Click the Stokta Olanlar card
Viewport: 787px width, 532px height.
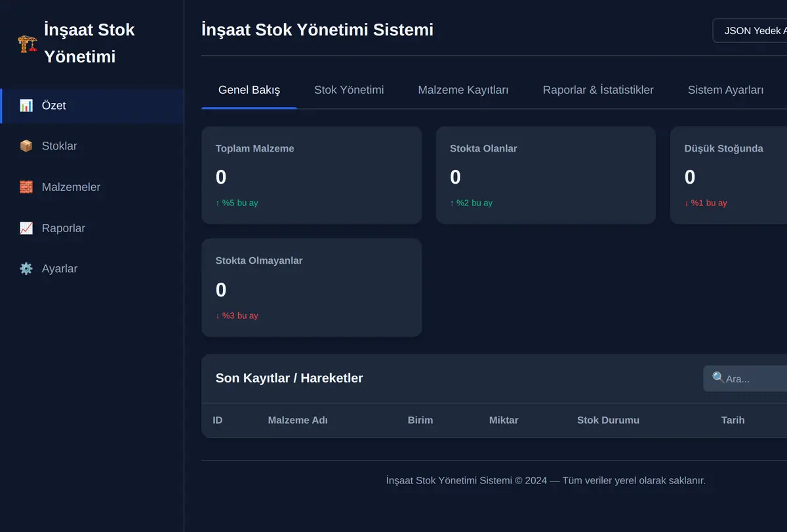point(546,175)
